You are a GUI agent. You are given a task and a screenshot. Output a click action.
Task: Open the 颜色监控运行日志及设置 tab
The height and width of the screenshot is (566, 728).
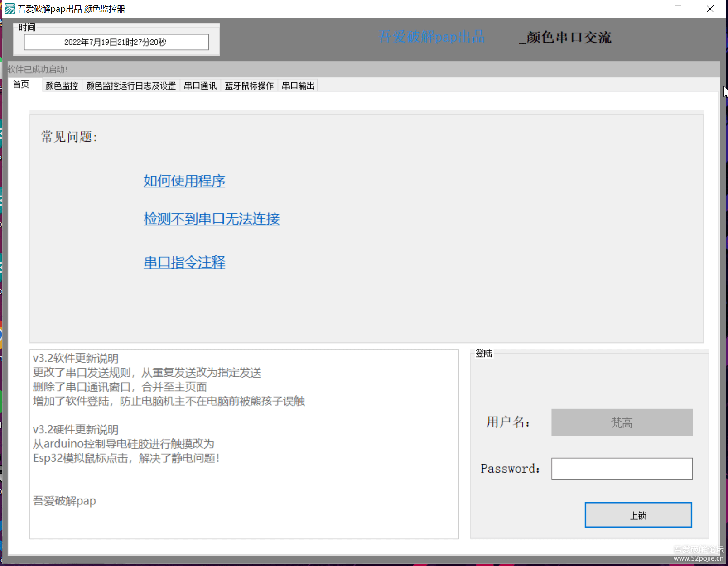131,86
